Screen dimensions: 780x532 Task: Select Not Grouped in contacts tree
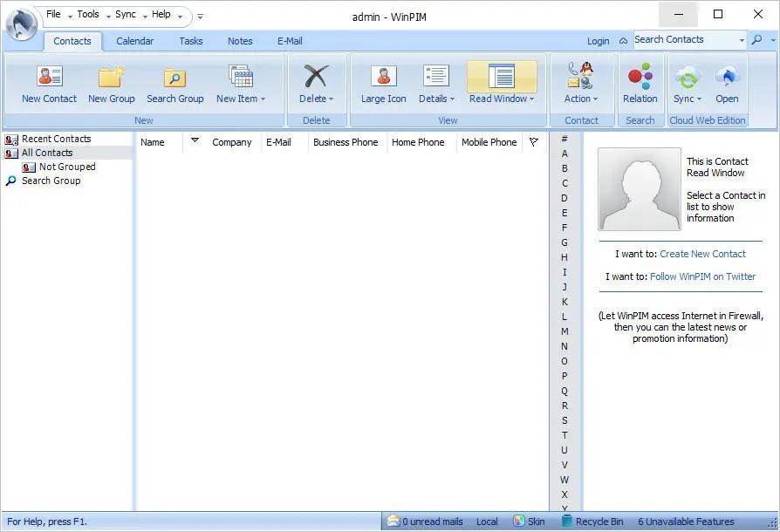pyautogui.click(x=67, y=167)
